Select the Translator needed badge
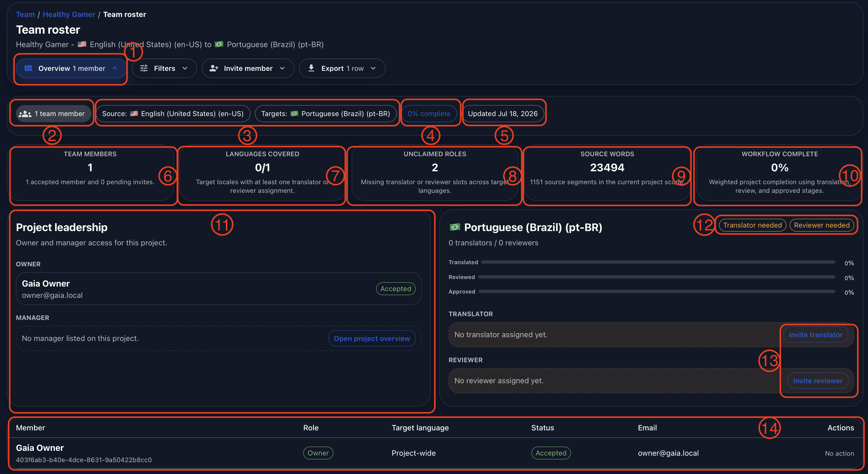 752,225
